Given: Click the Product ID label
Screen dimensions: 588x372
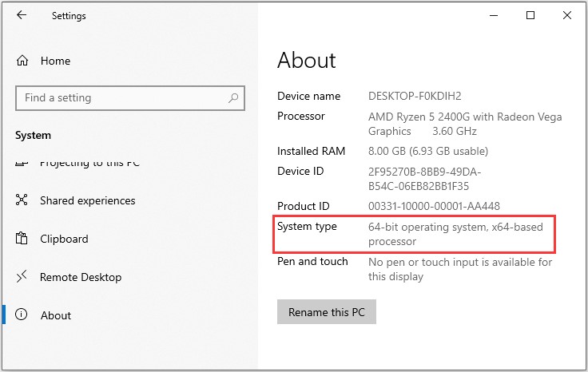Looking at the screenshot, I should 303,206.
